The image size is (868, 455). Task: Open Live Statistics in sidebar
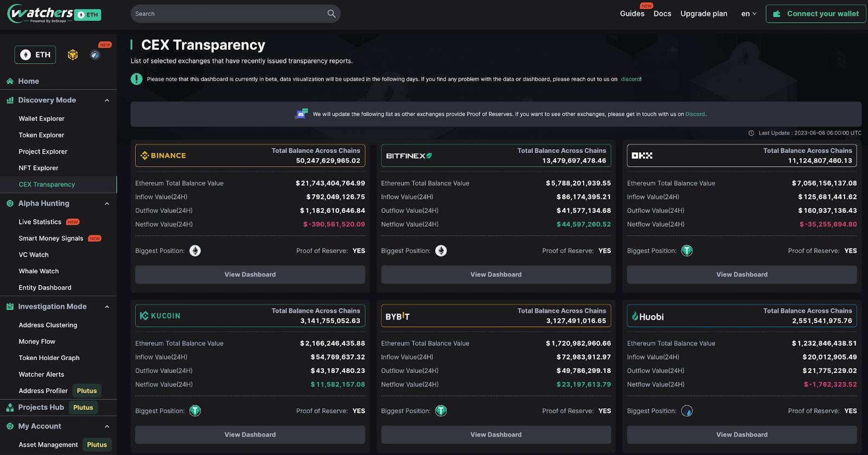click(x=40, y=222)
